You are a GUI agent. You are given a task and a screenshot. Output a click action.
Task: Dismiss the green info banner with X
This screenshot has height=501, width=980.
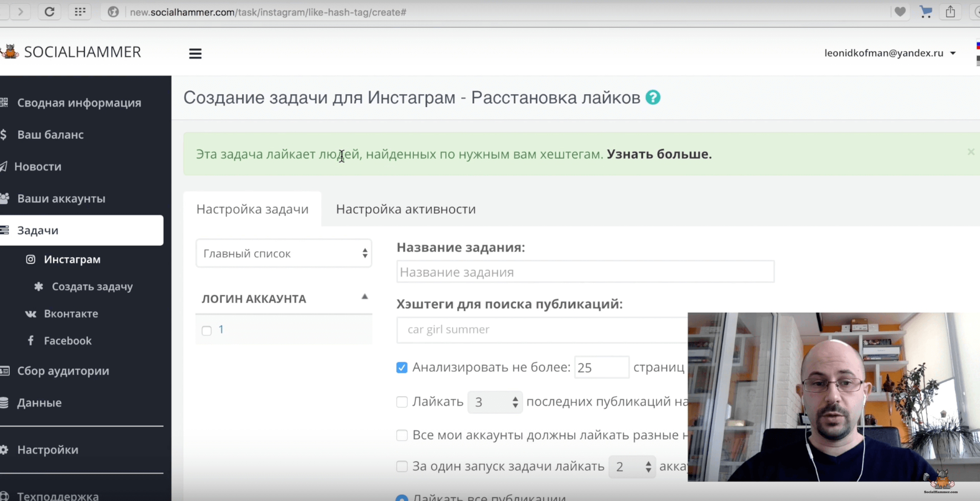click(971, 152)
